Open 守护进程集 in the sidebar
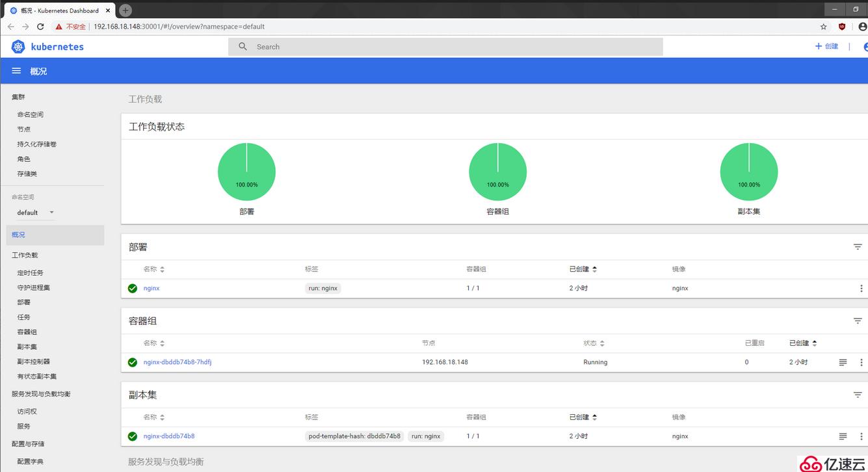 pos(34,287)
